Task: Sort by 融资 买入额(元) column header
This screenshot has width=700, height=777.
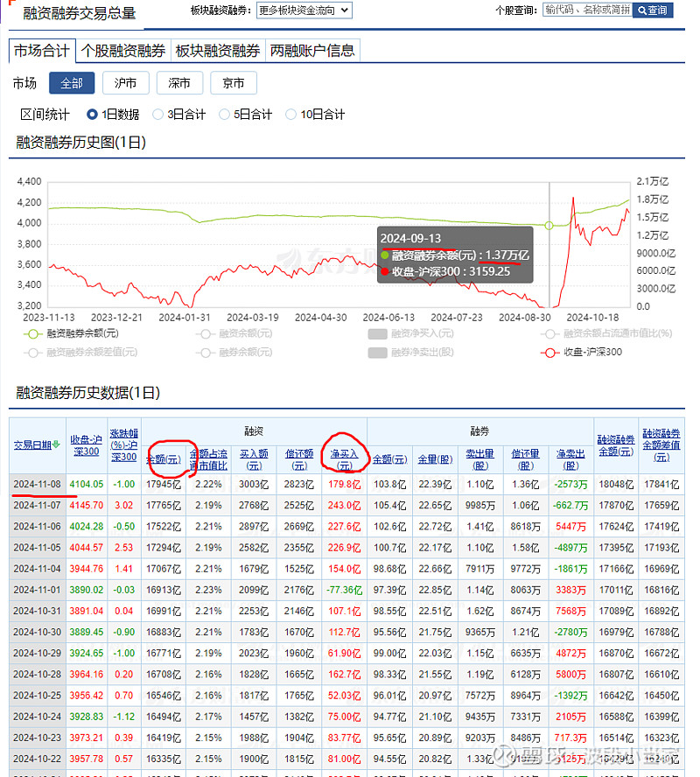Action: pyautogui.click(x=254, y=459)
